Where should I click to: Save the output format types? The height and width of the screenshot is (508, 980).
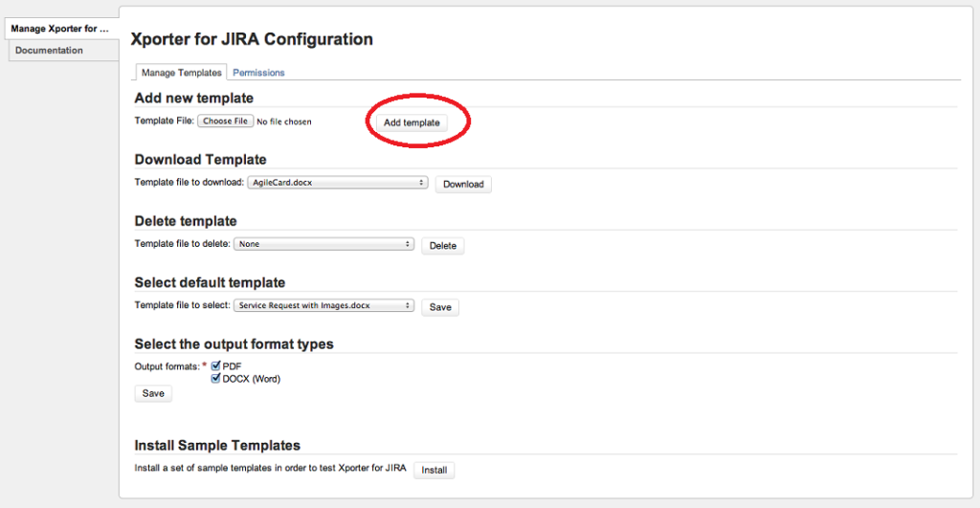tap(153, 393)
